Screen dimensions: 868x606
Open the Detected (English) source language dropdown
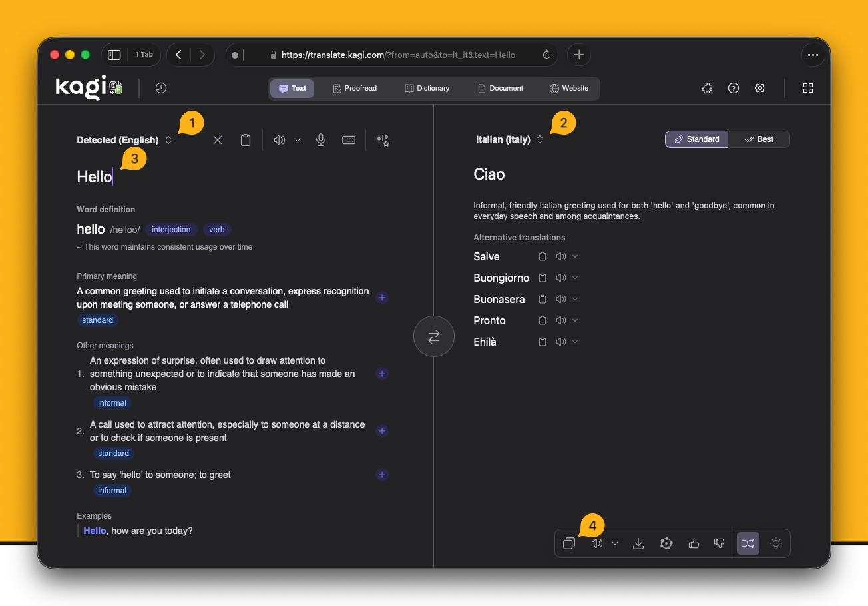point(124,140)
